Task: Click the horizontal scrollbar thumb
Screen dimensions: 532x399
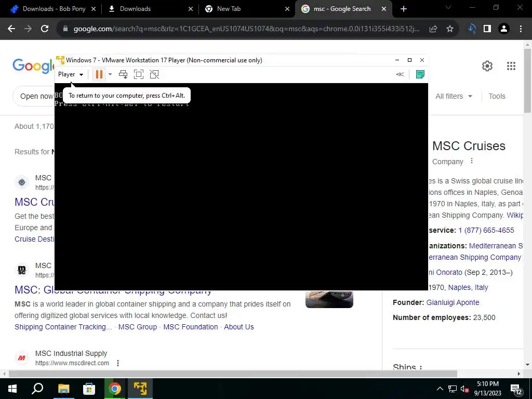Action: [233, 374]
